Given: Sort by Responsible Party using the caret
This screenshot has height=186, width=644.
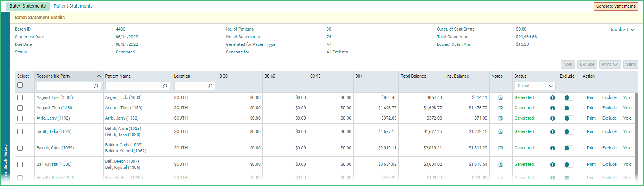Looking at the screenshot, I should pos(99,76).
